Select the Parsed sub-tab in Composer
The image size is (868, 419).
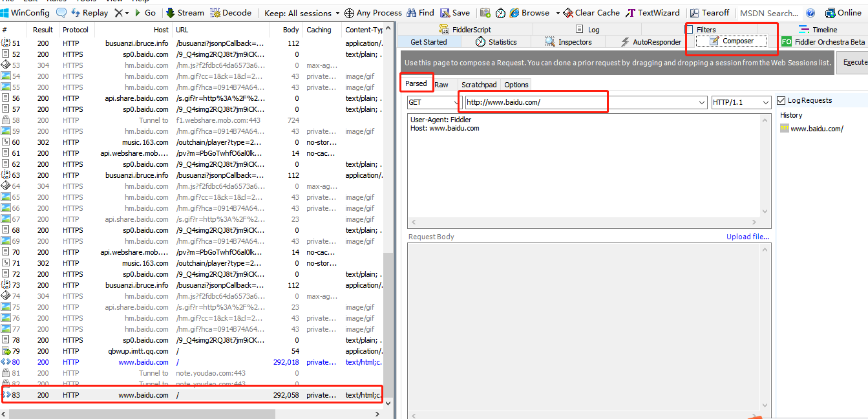point(416,84)
